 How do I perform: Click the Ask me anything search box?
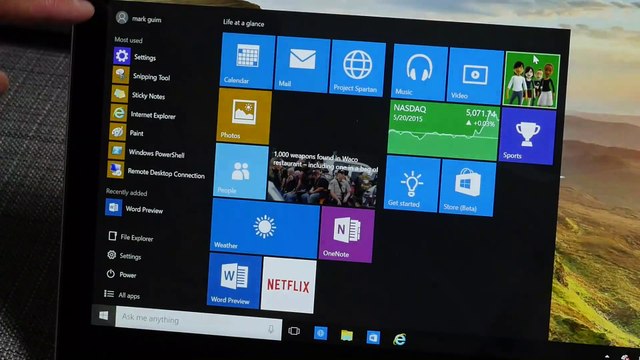point(198,322)
